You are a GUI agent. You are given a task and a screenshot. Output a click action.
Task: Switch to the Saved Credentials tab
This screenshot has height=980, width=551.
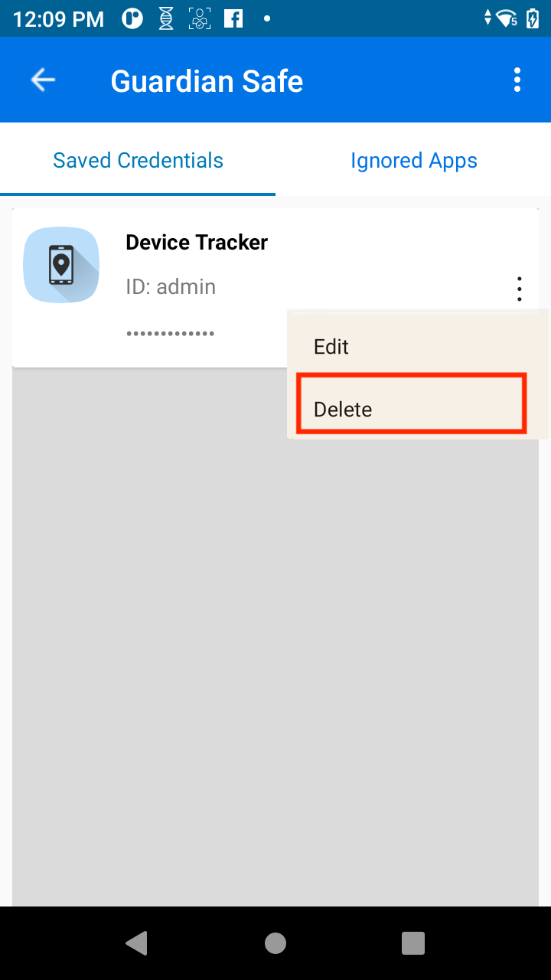[x=138, y=160]
